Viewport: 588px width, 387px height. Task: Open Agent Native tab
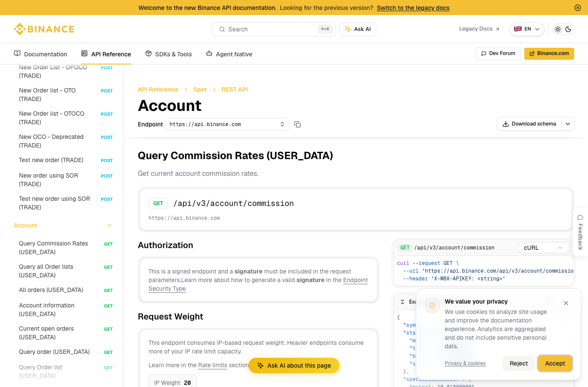tap(229, 54)
